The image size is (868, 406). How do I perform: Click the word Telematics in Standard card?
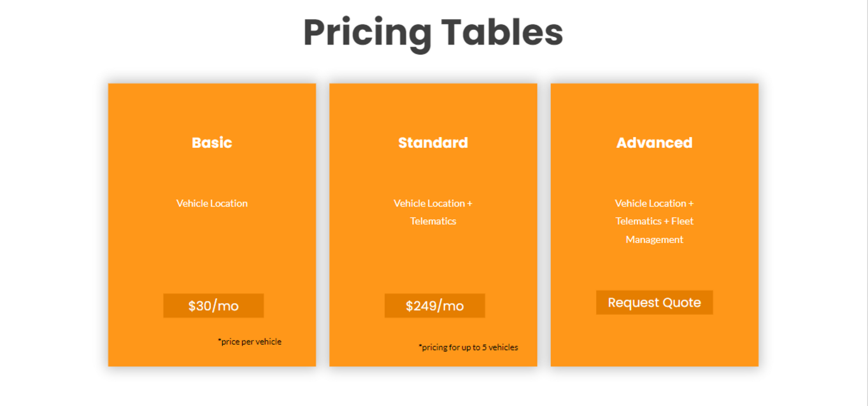433,221
